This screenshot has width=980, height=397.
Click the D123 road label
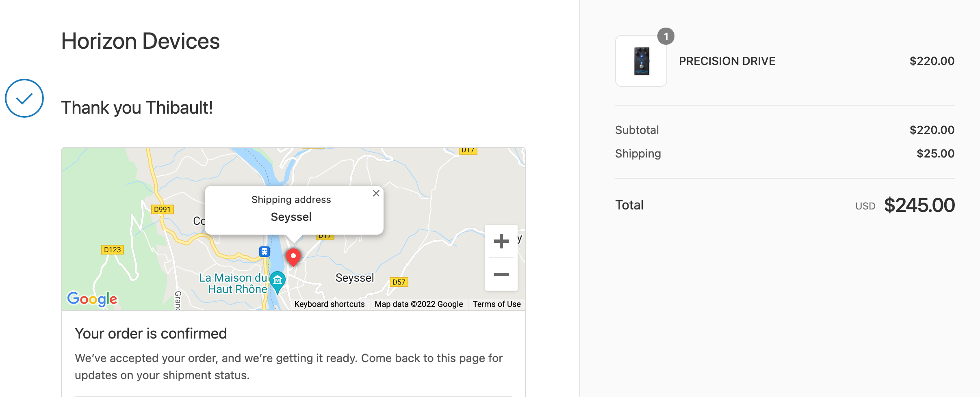click(x=112, y=250)
